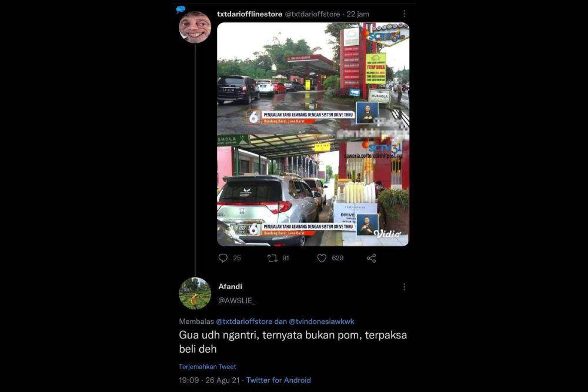Open three-dot menu on Afandi's reply
The width and height of the screenshot is (588, 392).
(405, 287)
